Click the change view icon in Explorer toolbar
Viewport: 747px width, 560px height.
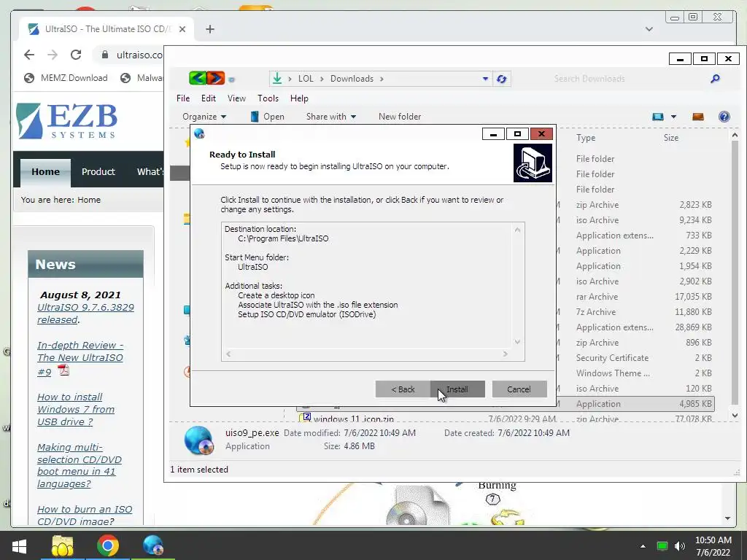coord(658,117)
